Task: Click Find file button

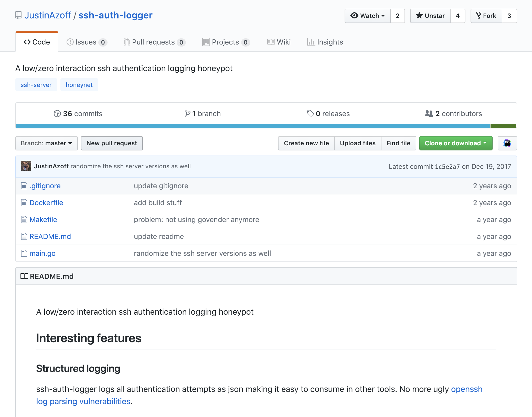Action: (x=398, y=143)
